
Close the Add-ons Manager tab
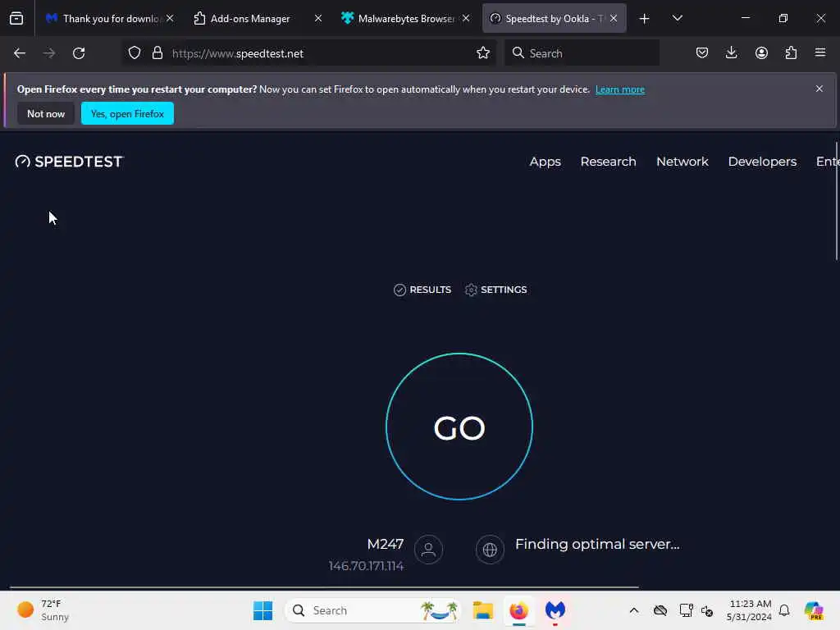(317, 19)
